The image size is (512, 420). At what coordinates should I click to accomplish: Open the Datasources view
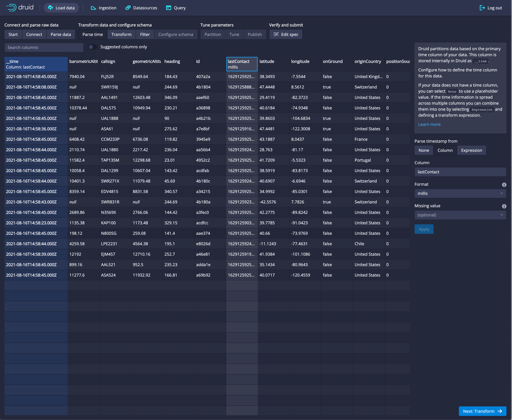[x=141, y=8]
